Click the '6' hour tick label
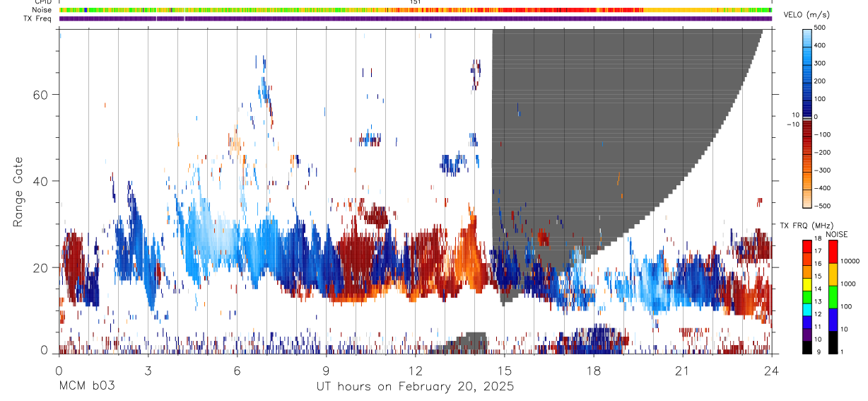Viewport: 868px width, 401px height. click(237, 371)
